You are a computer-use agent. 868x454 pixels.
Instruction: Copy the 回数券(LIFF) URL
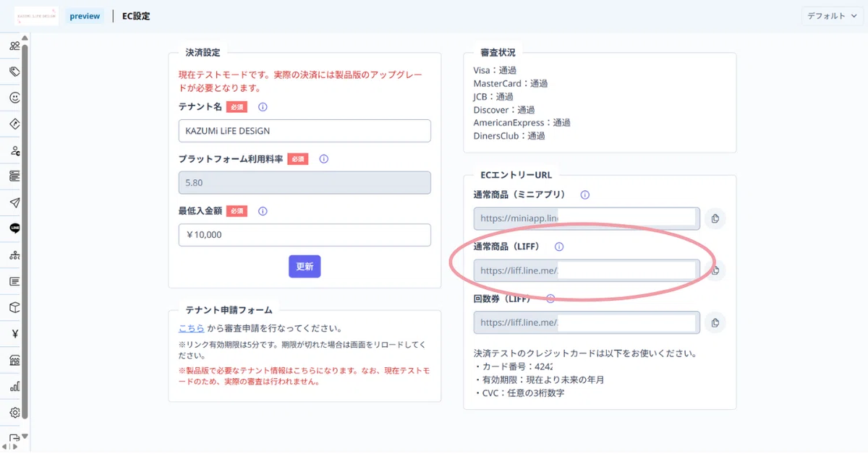(x=714, y=322)
